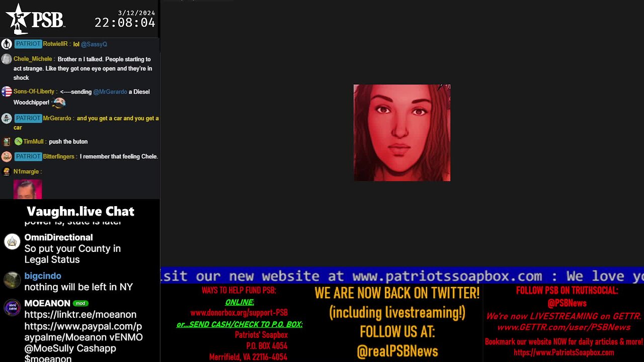Click the @PSBNews TruthSocial handle
The height and width of the screenshot is (362, 644).
tap(567, 303)
